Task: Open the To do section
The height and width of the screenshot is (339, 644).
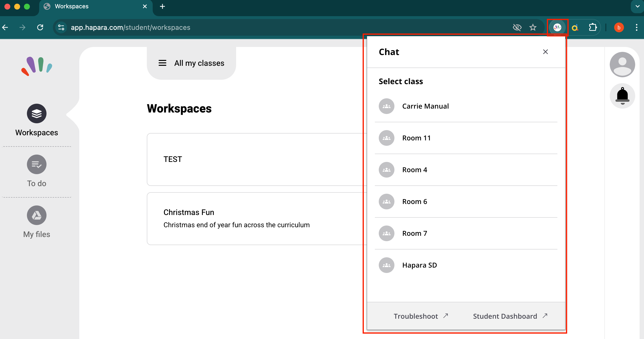Action: coord(36,171)
